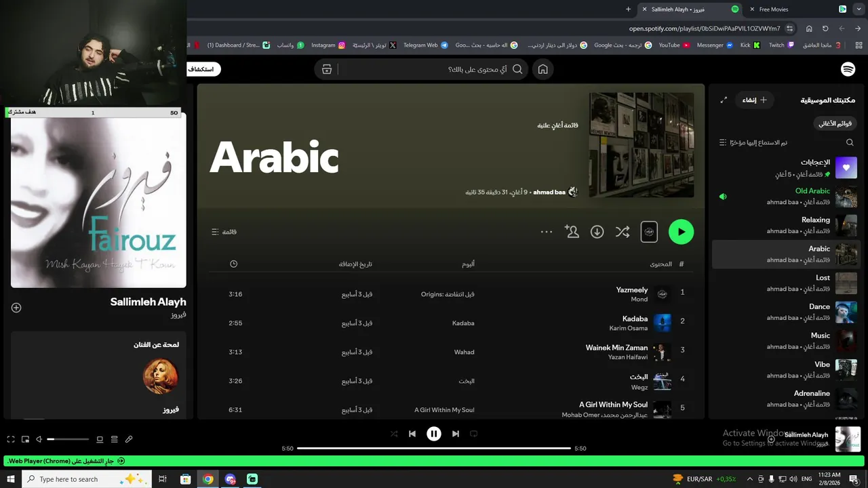Image resolution: width=868 pixels, height=488 pixels.
Task: Open the Instagram bookmark
Action: (x=328, y=45)
